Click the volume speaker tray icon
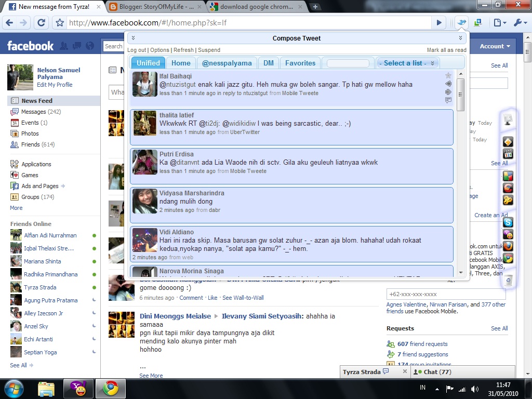The width and height of the screenshot is (532, 399). (x=475, y=389)
